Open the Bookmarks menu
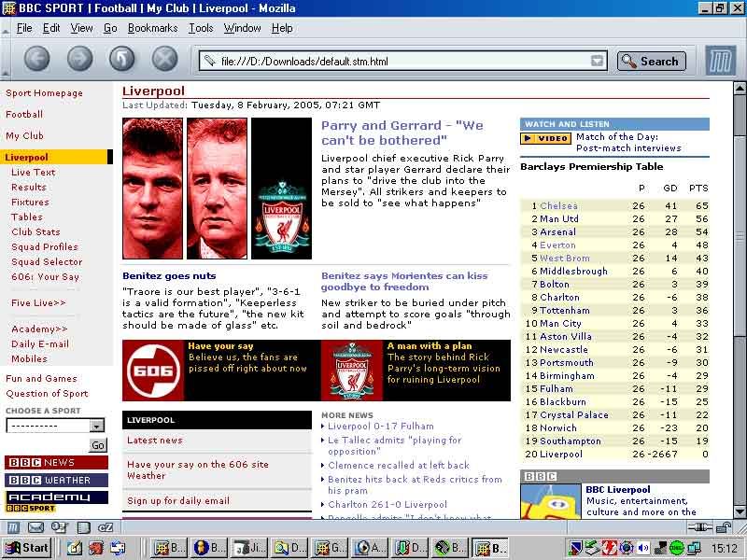 pos(152,28)
